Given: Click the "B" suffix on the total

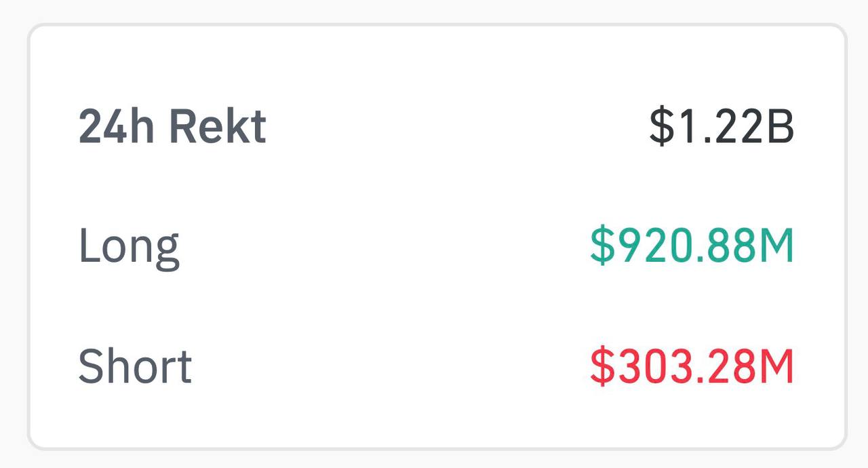Looking at the screenshot, I should tap(780, 127).
